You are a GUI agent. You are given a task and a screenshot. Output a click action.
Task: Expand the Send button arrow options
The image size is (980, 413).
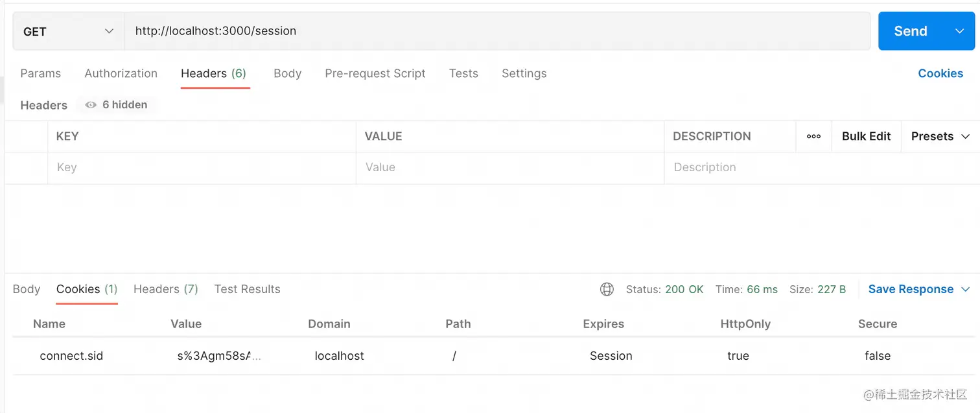click(x=959, y=31)
